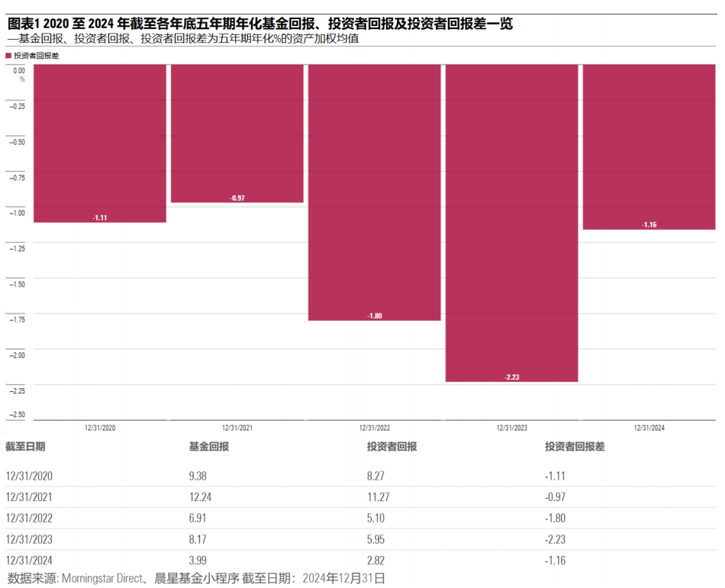Click investor return value 5.10
The image size is (725, 588).
point(376,519)
